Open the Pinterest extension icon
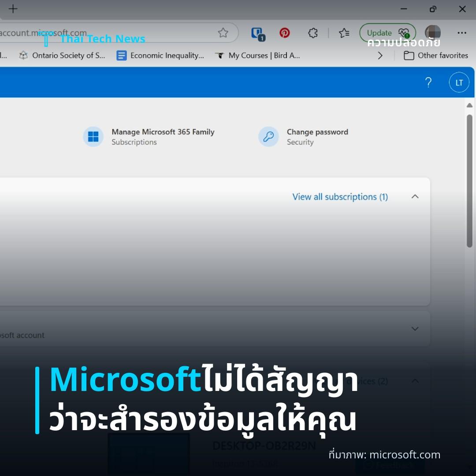Viewport: 476px width, 476px height. [284, 33]
